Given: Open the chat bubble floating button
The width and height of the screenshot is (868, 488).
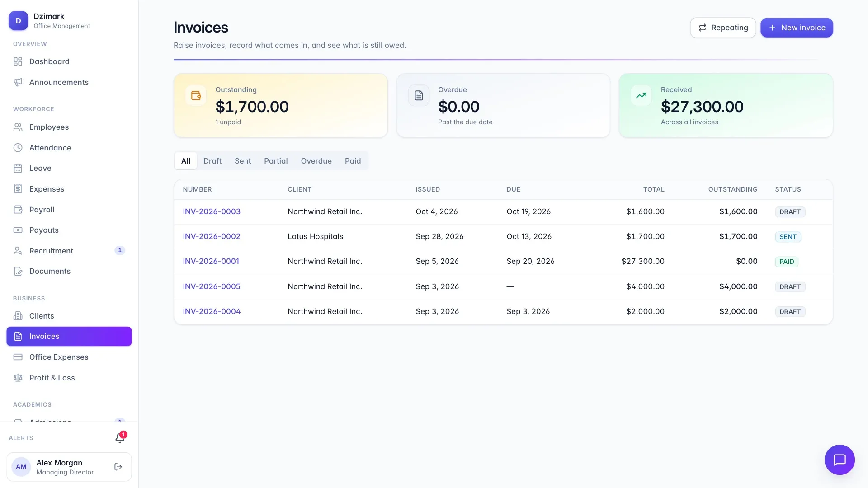Looking at the screenshot, I should pyautogui.click(x=840, y=460).
